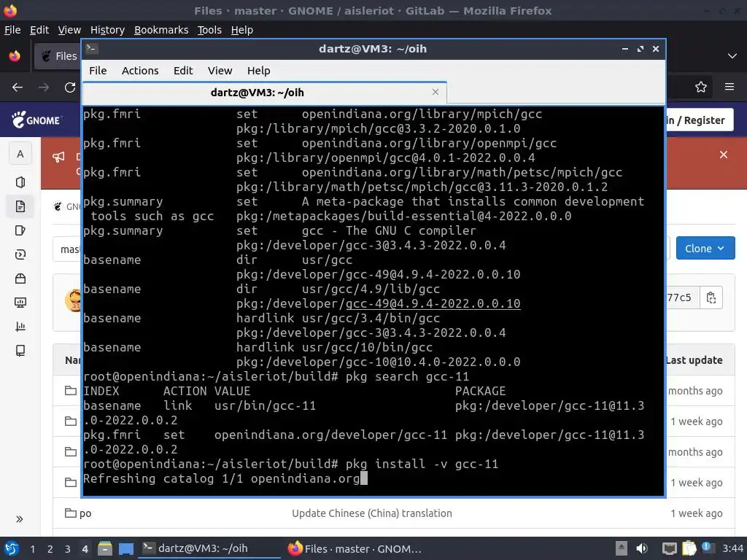Click the show desktop icon in the taskbar
Screen dimensions: 747x560
126,548
